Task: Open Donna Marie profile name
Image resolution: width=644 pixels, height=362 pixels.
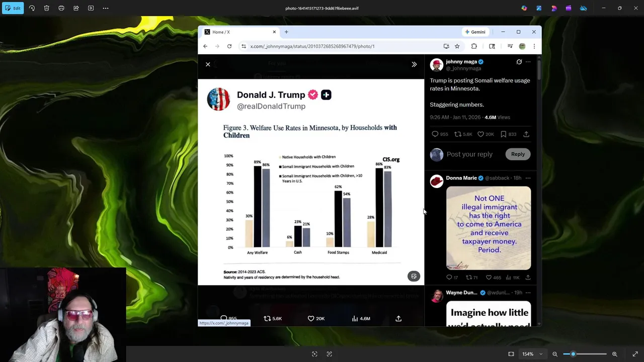Action: [x=461, y=178]
